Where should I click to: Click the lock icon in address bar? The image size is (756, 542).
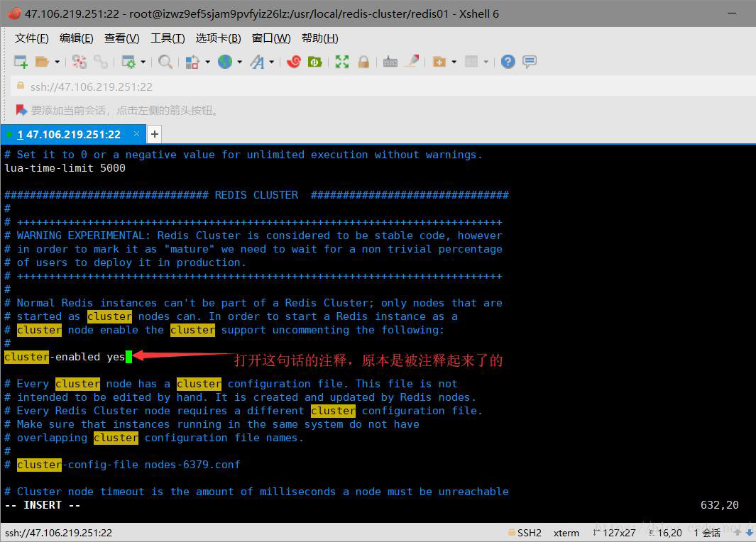[21, 86]
